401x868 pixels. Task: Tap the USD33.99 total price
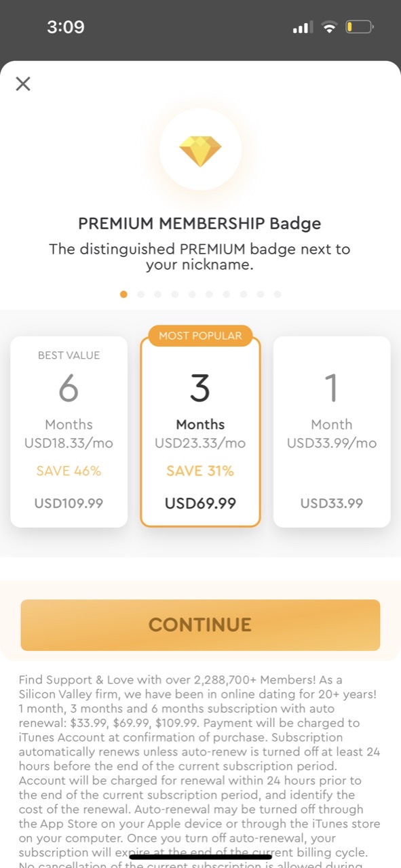332,503
